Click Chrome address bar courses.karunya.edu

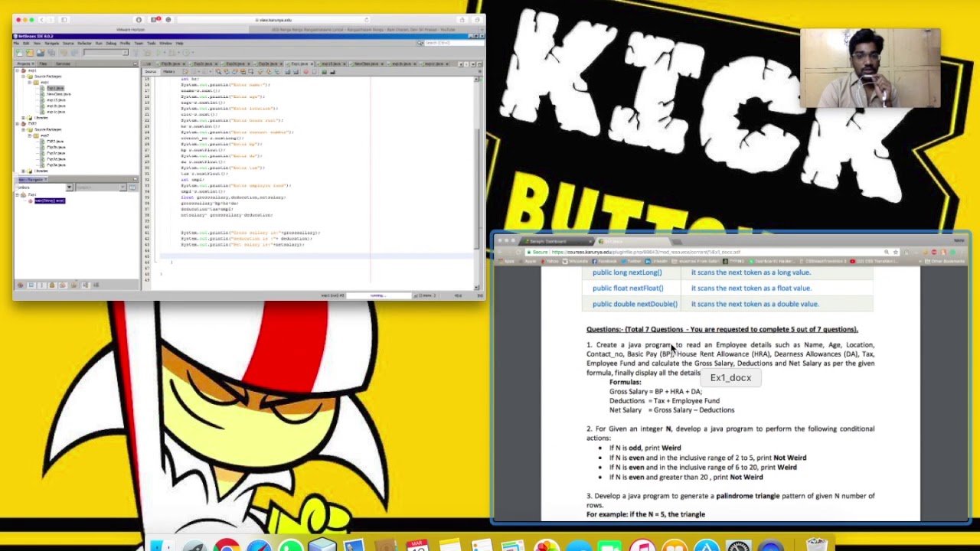704,252
